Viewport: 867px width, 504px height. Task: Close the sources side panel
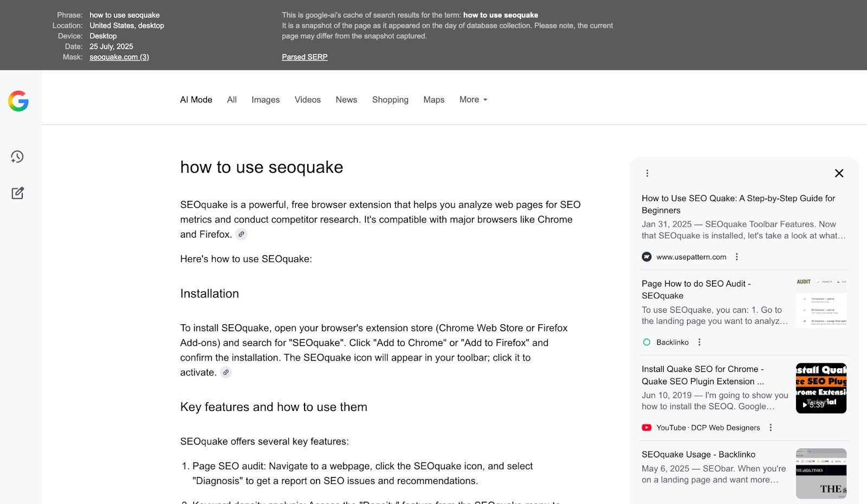839,173
